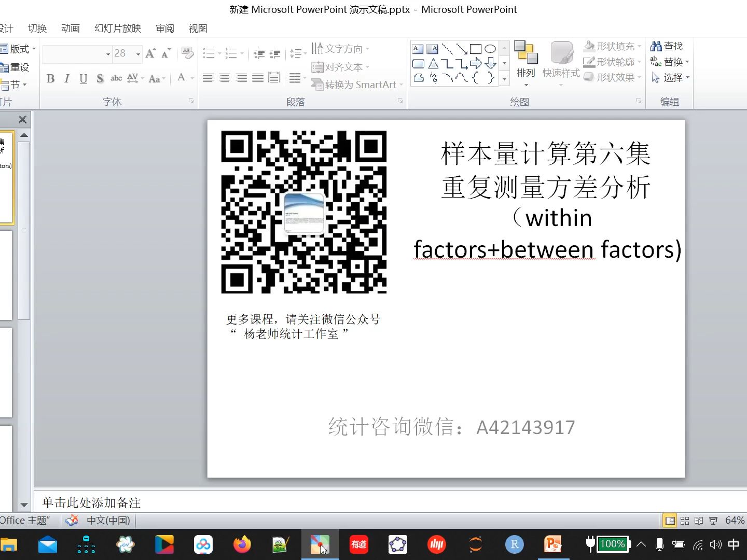The height and width of the screenshot is (560, 747).
Task: Center align the text
Action: pos(225,78)
